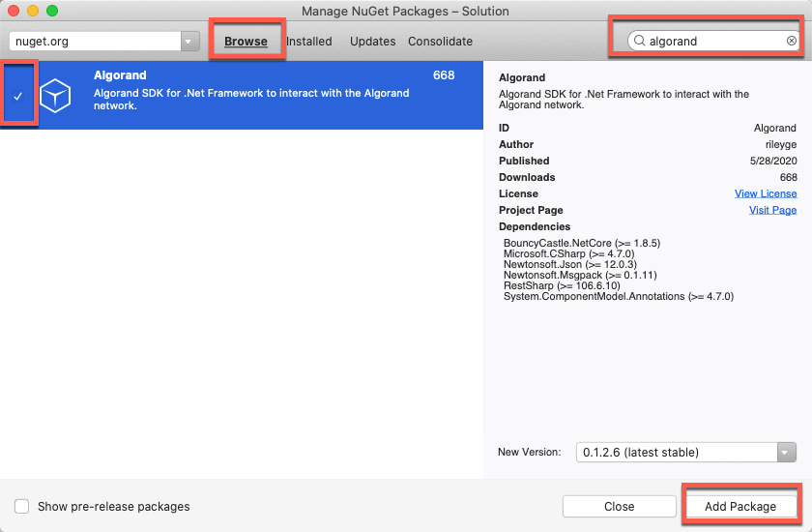The height and width of the screenshot is (532, 812).
Task: Open the Updates tab
Action: coord(373,42)
